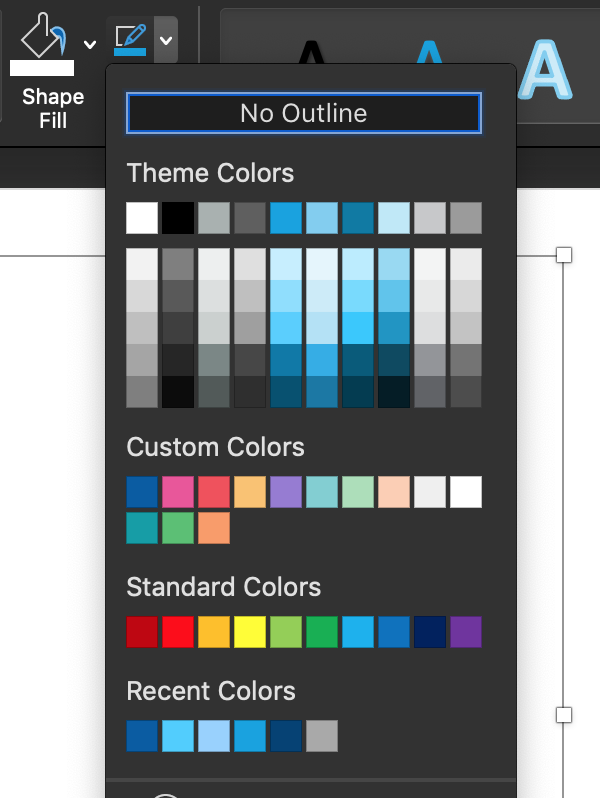This screenshot has height=798, width=600.
Task: Choose purple in Standard Colors
Action: pyautogui.click(x=466, y=632)
